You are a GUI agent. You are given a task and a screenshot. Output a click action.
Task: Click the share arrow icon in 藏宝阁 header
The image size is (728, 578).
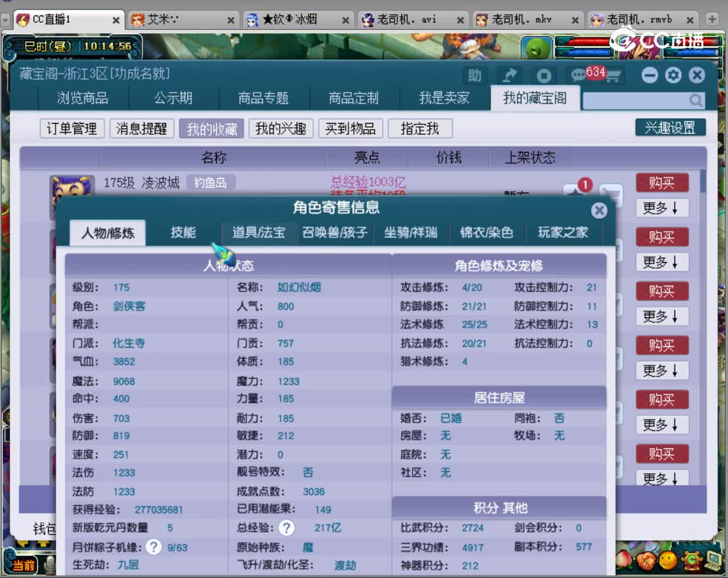coord(508,75)
